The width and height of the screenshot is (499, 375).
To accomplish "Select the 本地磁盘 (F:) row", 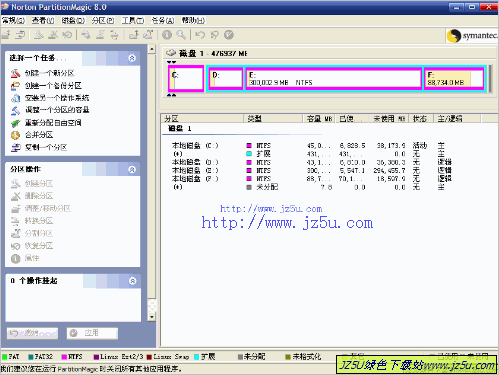I will click(312, 179).
